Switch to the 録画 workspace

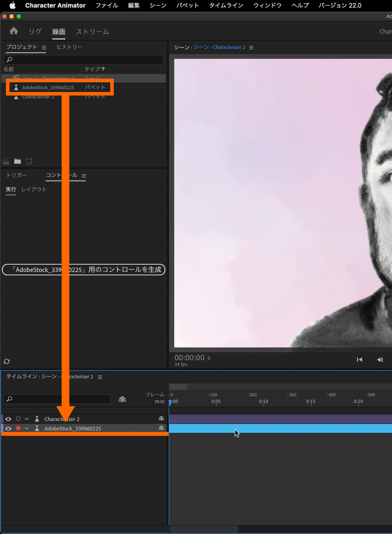59,31
